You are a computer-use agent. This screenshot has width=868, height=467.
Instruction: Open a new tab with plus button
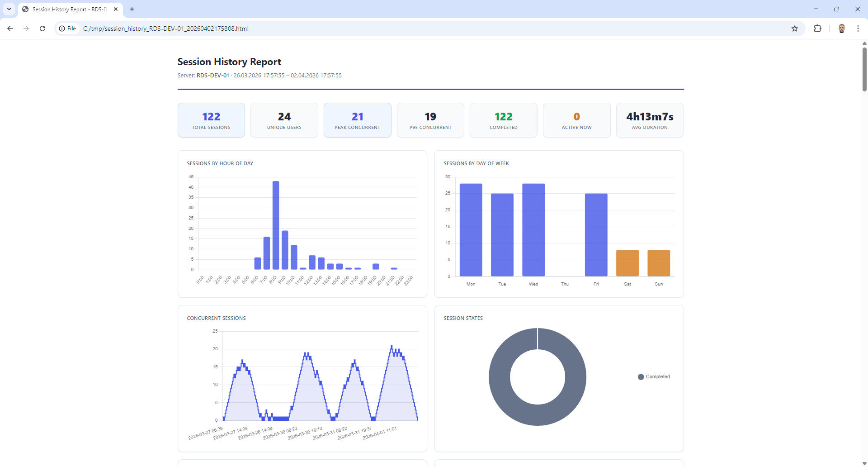click(132, 9)
